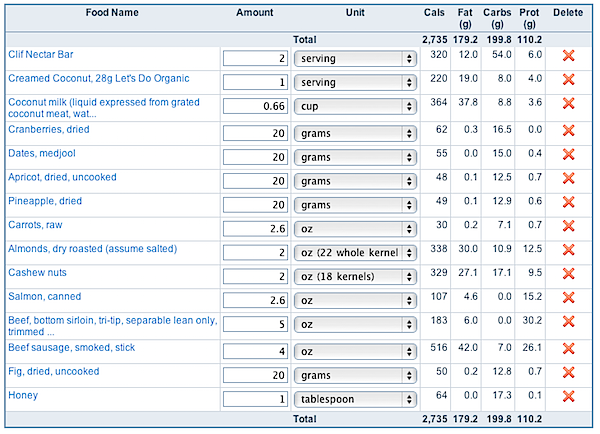Open unit dropdown for Almonds row
Screen dimensions: 600x434
click(x=355, y=253)
